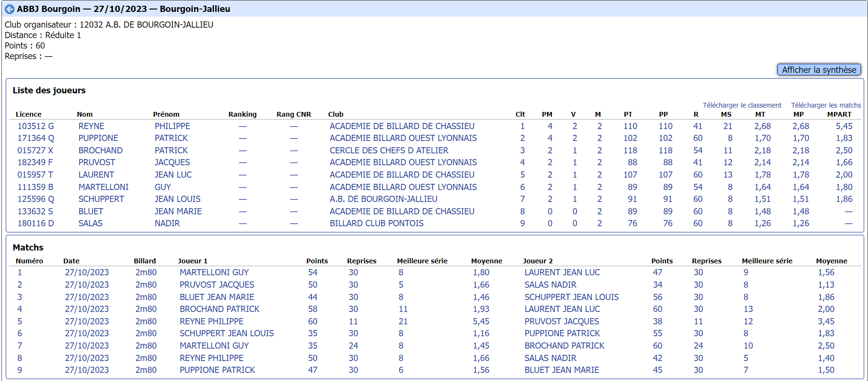Open club BILLARD CLUB PONTOIS

376,223
